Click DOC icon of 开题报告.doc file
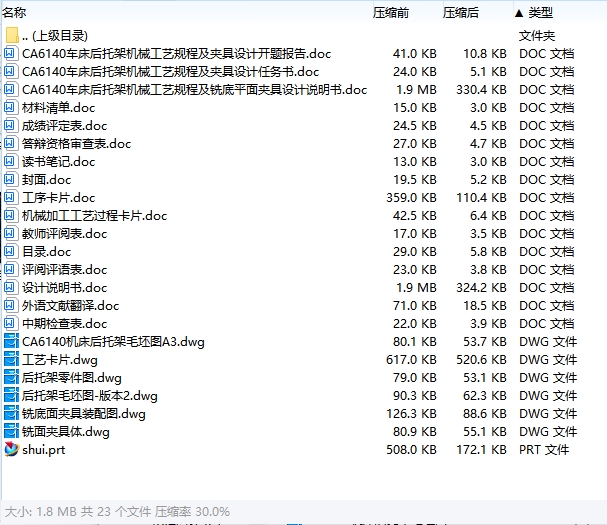 [11, 53]
